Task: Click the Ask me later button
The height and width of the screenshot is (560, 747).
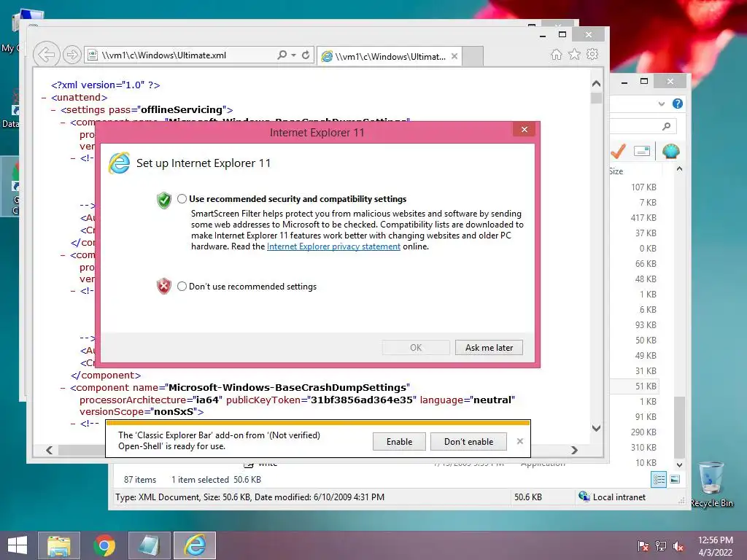Action: point(489,348)
